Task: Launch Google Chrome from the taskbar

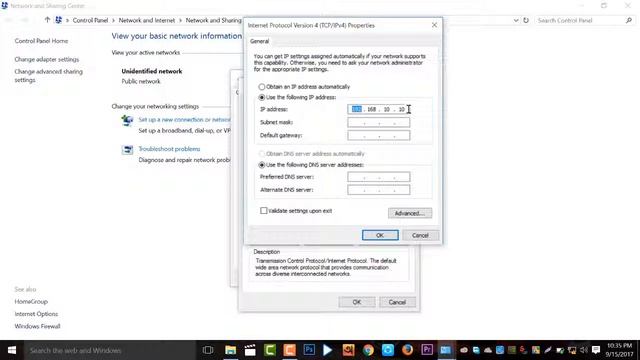Action: tap(368, 350)
